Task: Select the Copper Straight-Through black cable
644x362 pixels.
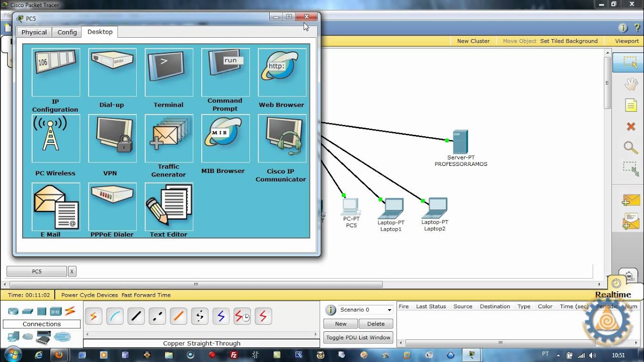Action: coord(136,316)
